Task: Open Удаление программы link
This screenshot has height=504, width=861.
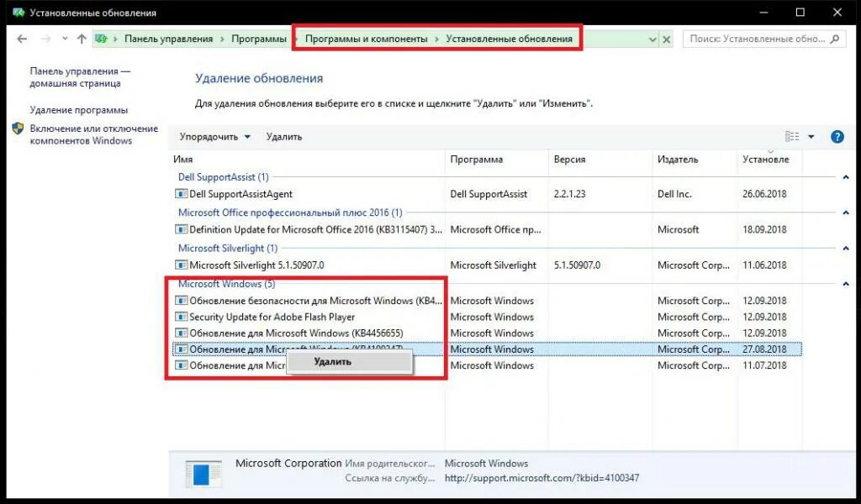Action: coord(78,110)
